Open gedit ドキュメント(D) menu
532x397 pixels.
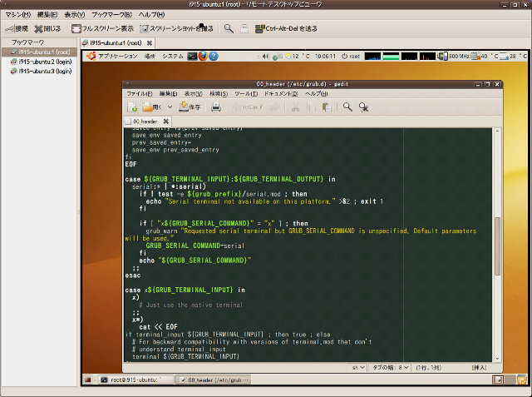[281, 94]
